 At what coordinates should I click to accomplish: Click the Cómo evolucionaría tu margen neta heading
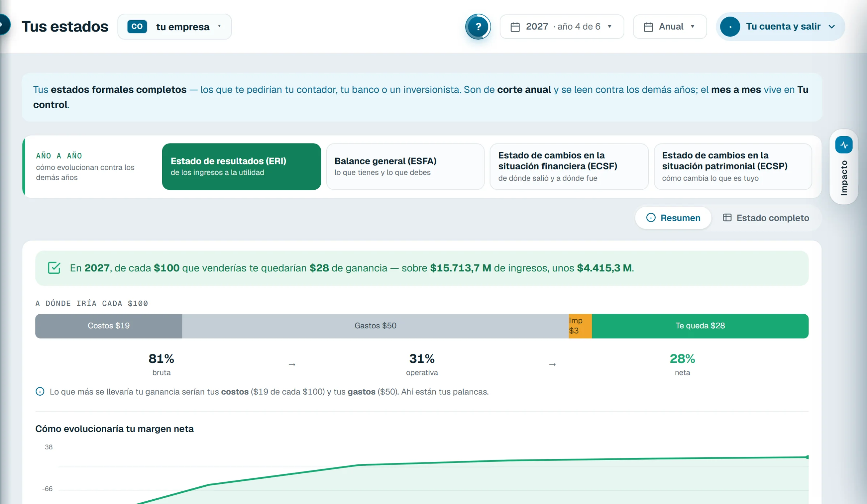tap(115, 429)
